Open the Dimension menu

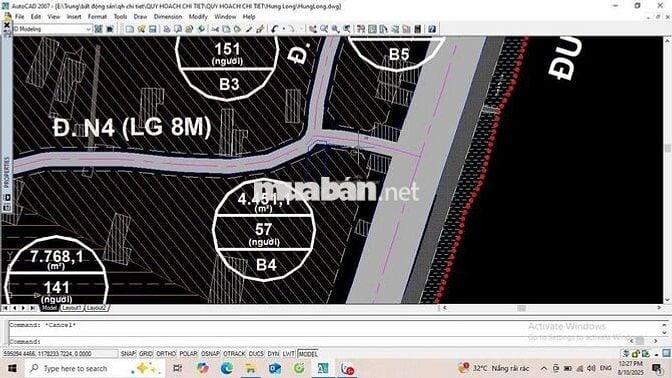168,17
